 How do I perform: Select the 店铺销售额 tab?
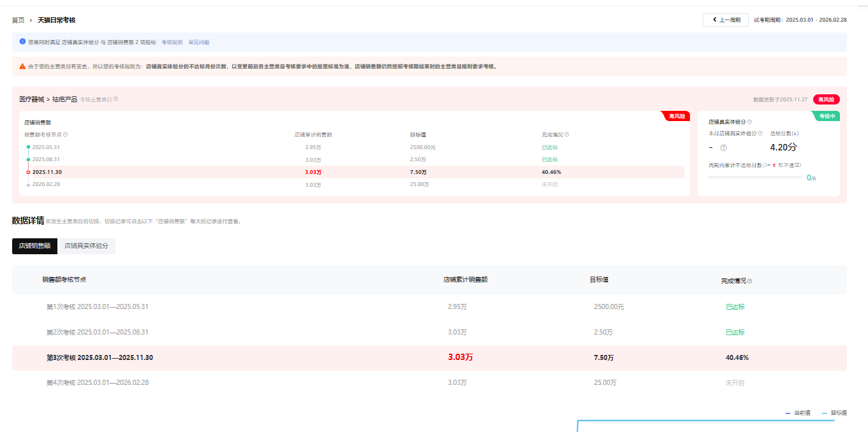[34, 246]
